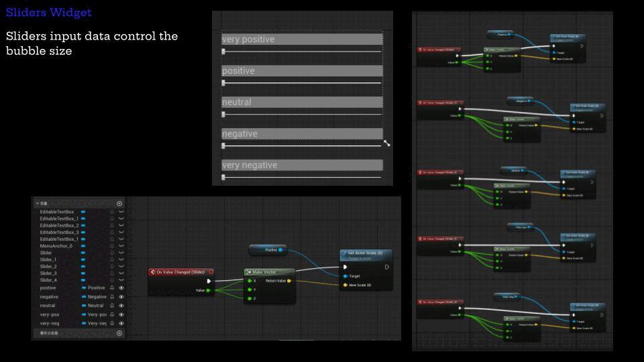Click the Positive variable getter node
The height and width of the screenshot is (362, 644).
point(268,249)
